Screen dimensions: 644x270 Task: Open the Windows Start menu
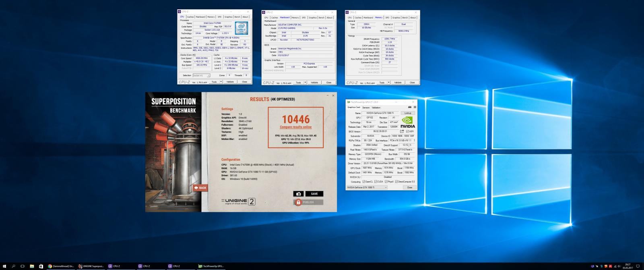(4, 266)
